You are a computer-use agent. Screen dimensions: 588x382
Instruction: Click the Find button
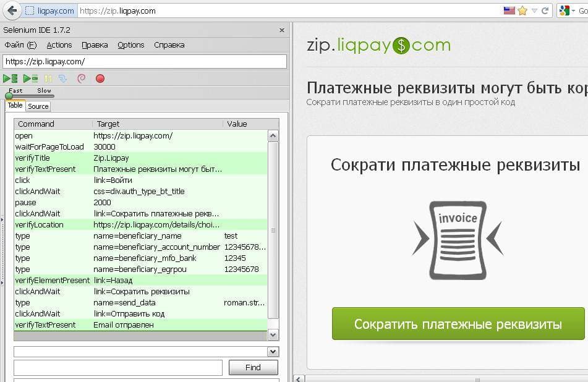coord(253,367)
